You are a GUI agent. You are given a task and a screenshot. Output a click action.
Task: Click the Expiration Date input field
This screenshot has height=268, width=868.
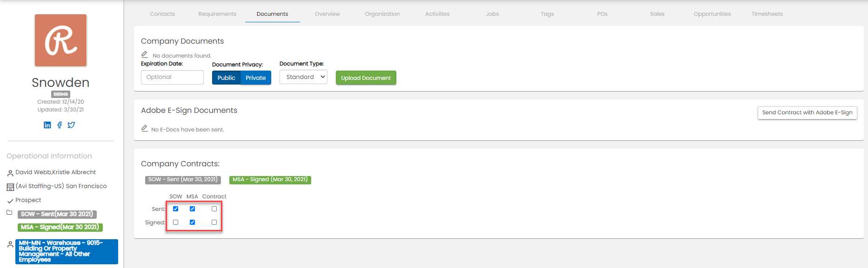[x=172, y=77]
